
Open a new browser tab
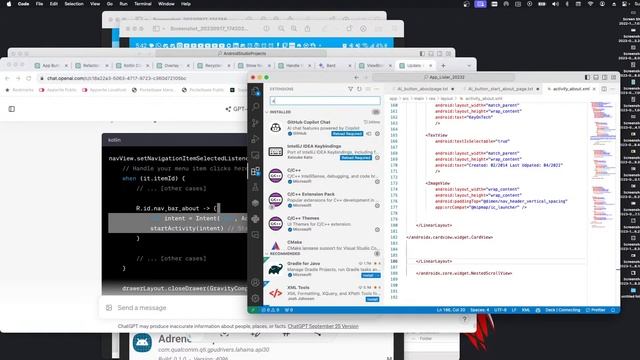pyautogui.click(x=443, y=65)
